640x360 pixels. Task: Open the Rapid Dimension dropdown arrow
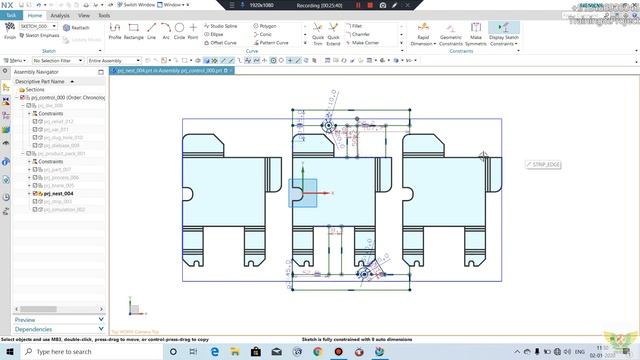click(x=434, y=44)
